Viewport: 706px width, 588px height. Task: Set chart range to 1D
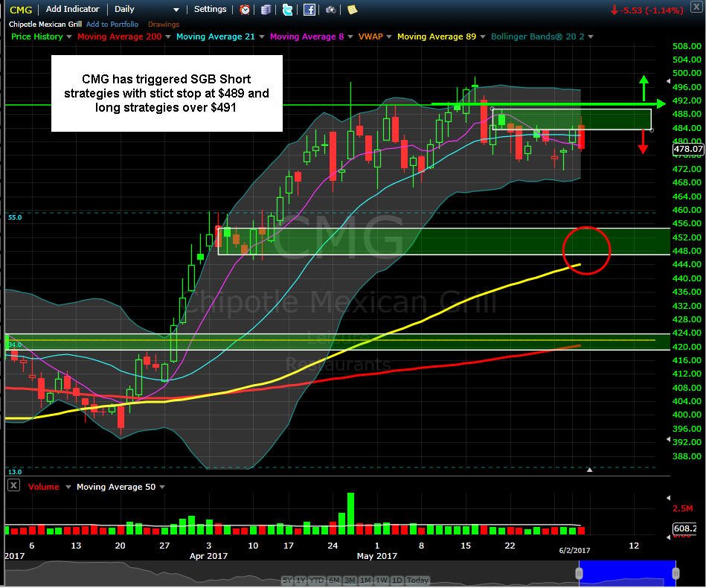click(397, 580)
